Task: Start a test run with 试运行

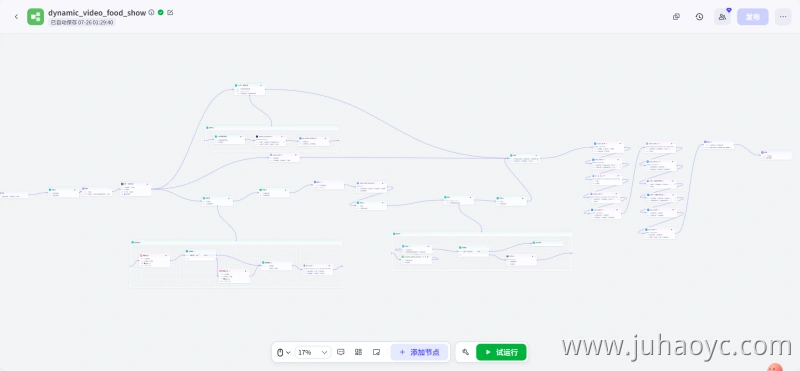Action: [501, 352]
